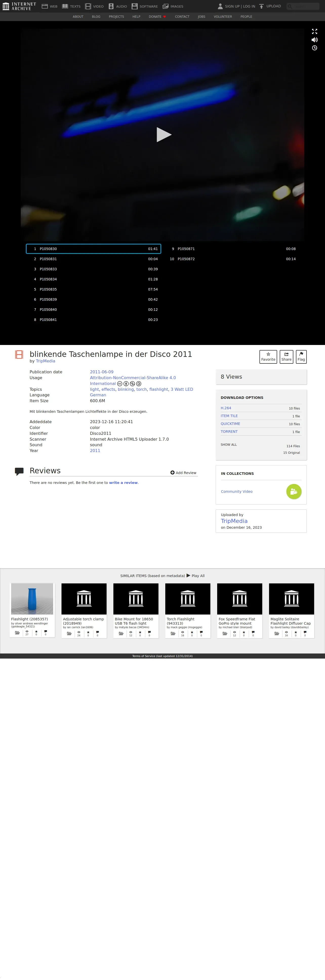Select playlist track P1050871
The height and width of the screenshot is (980, 325).
coord(232,249)
